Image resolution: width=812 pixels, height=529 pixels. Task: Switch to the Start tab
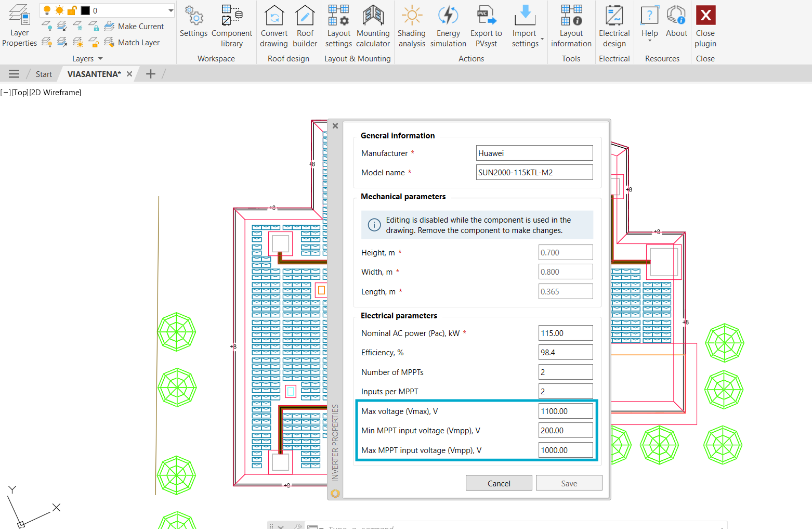44,74
